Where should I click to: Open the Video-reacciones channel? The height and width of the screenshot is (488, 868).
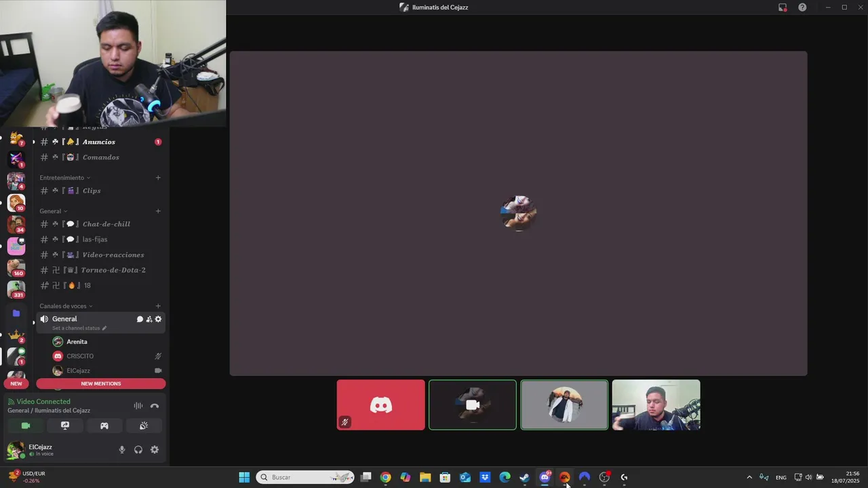(100, 255)
